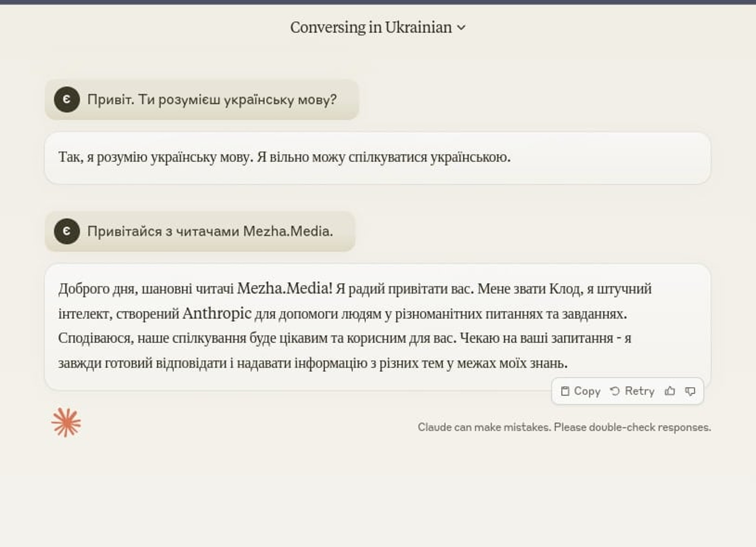Click Retry to regenerate the response
This screenshot has width=756, height=547.
click(632, 391)
